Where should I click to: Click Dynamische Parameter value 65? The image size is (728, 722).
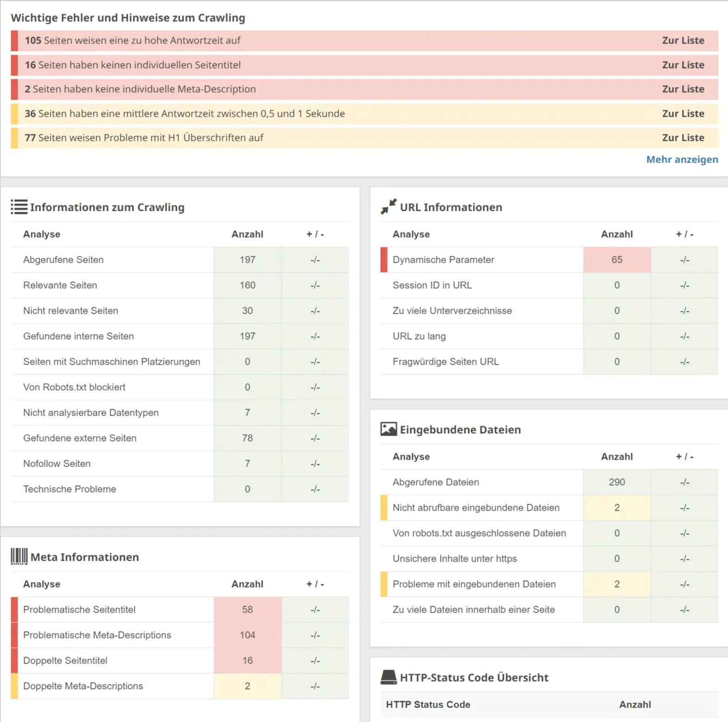tap(617, 260)
